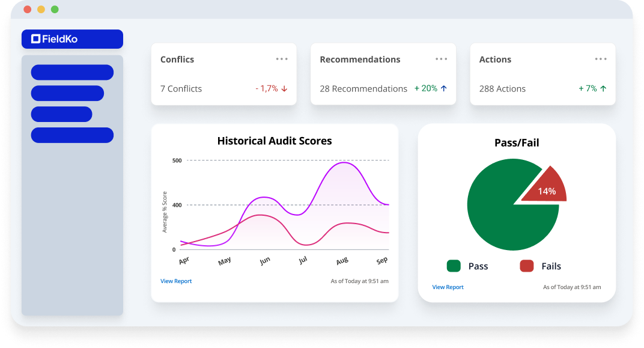The width and height of the screenshot is (644, 348).
Task: Click the red Fails legend swatch
Action: coord(526,266)
